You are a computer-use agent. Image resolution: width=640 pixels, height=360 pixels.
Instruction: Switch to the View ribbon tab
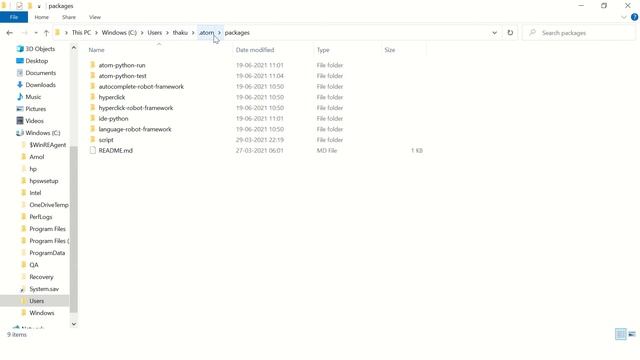coord(95,17)
